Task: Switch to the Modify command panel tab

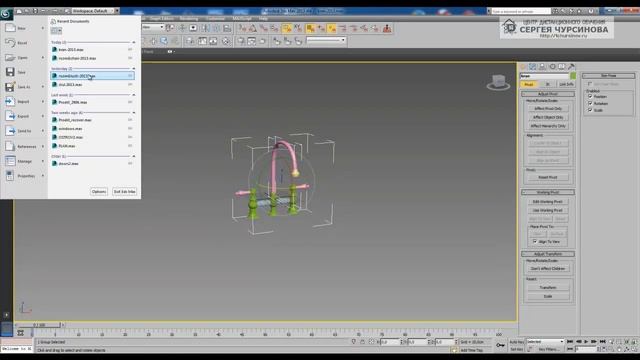Action: [x=533, y=67]
